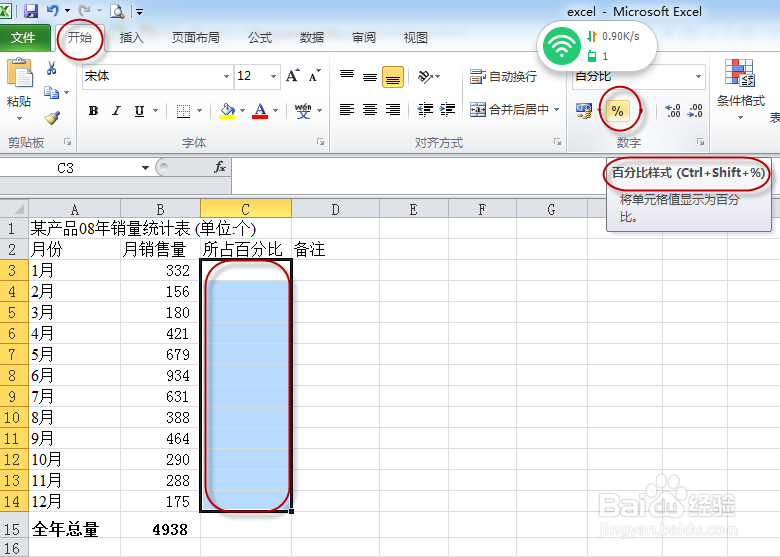Expand the Name Box C3 dropdown arrow
Screen dimensions: 780x557
(145, 168)
